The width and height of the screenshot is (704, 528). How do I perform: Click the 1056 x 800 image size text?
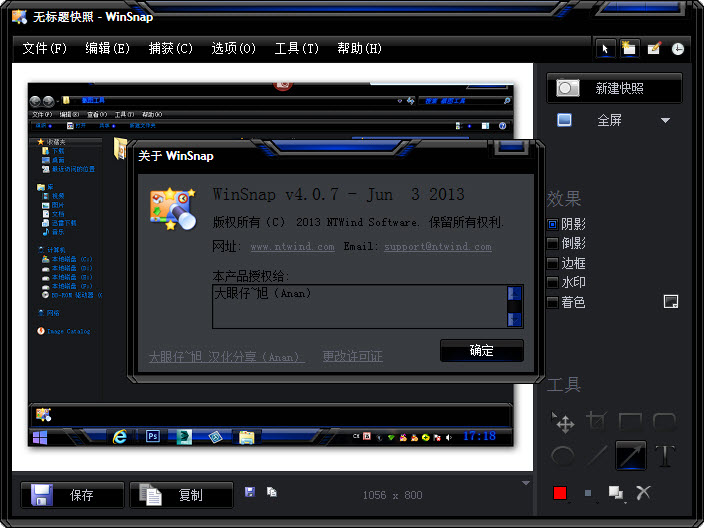[392, 495]
